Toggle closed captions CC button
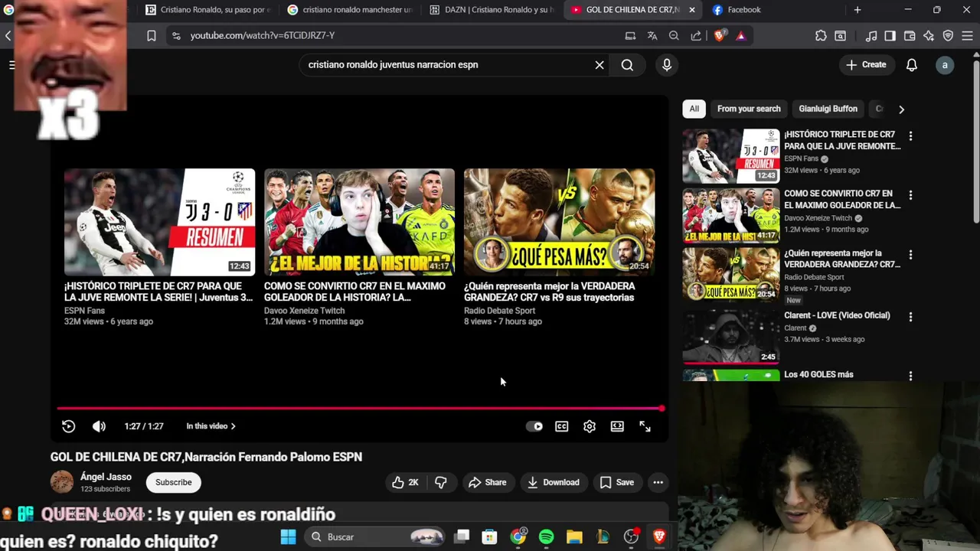 tap(562, 426)
